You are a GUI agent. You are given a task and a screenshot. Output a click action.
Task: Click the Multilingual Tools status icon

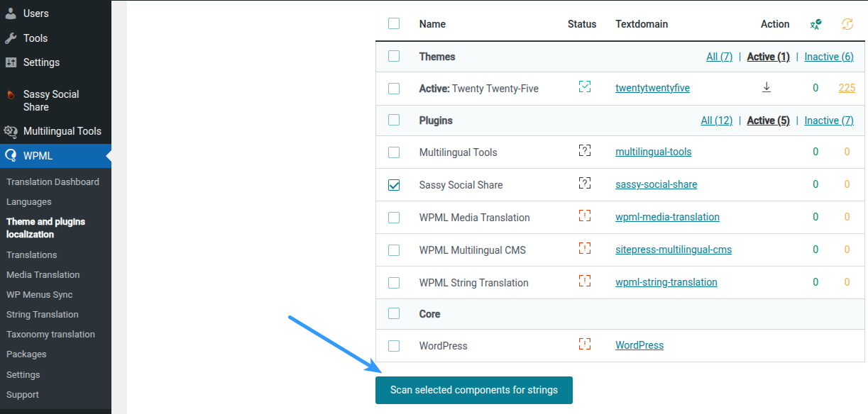(x=585, y=151)
